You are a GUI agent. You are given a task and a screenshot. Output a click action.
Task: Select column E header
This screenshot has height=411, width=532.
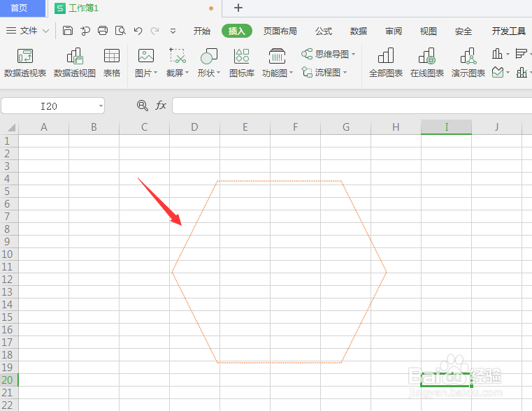click(245, 127)
